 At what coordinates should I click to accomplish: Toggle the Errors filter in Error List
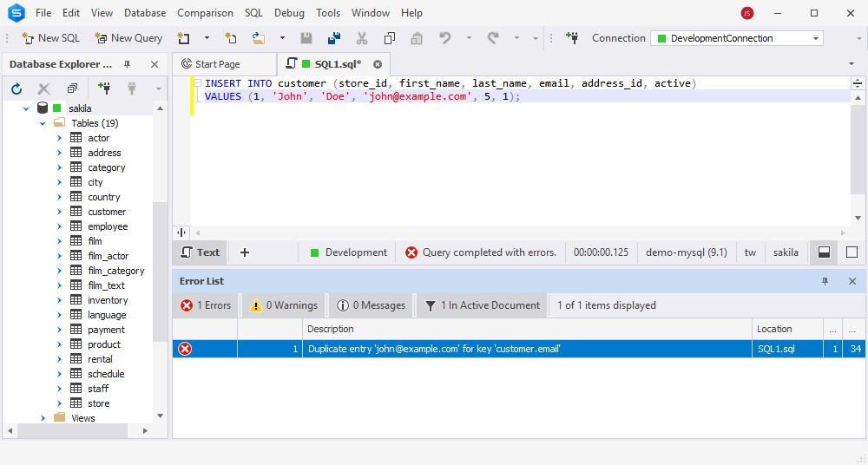click(x=206, y=305)
